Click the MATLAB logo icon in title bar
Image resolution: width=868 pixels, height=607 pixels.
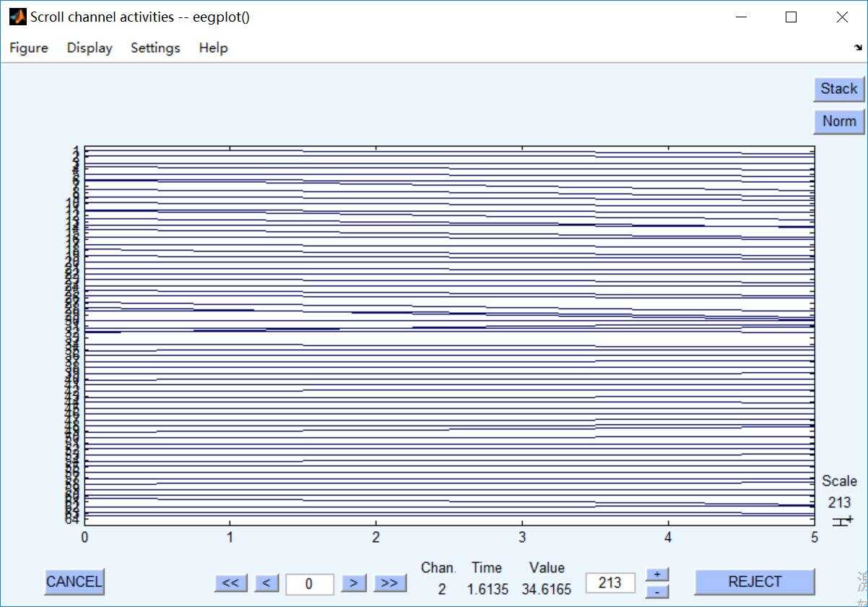(x=17, y=17)
